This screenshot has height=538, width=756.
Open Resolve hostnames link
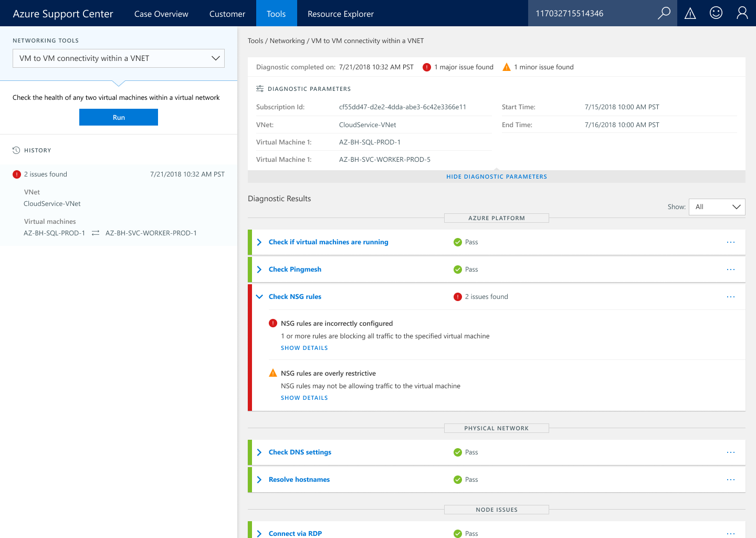pos(299,480)
